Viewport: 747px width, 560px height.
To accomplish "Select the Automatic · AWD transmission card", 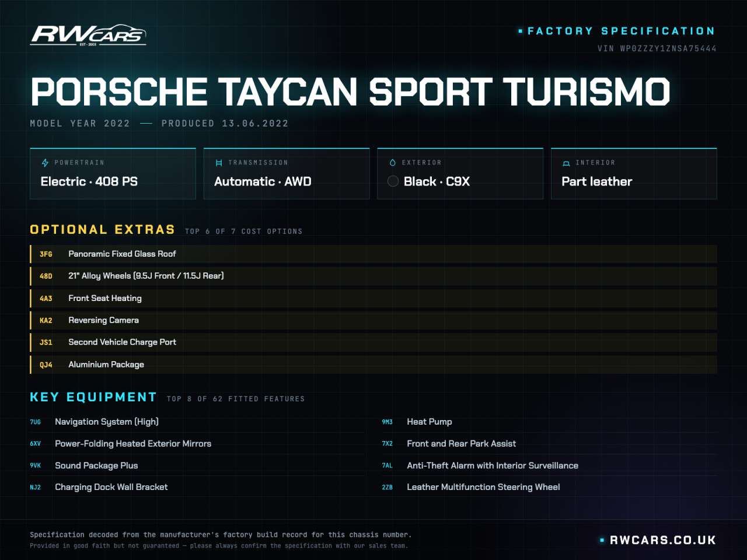I will click(x=287, y=174).
